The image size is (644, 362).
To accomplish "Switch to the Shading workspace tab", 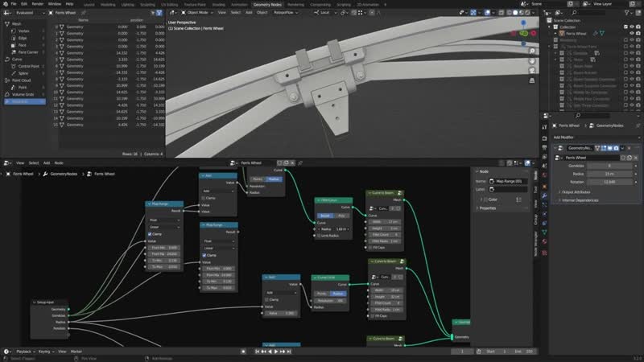I will pos(218,5).
